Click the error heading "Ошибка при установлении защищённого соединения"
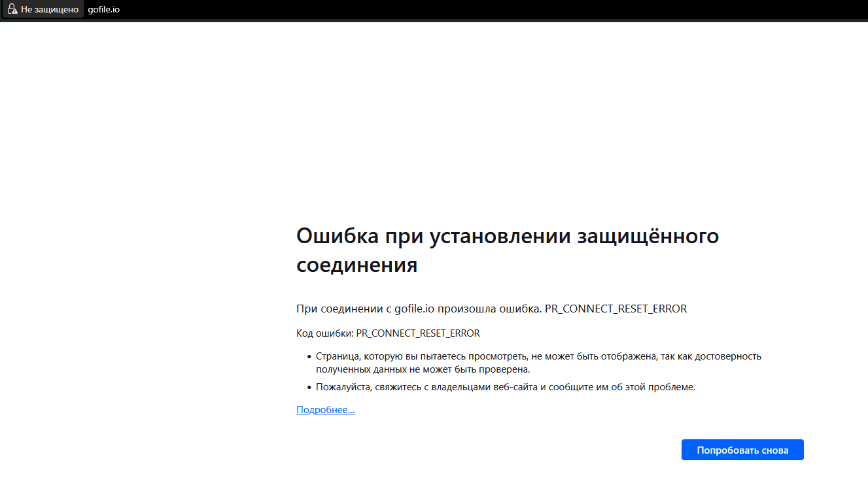 click(x=508, y=250)
